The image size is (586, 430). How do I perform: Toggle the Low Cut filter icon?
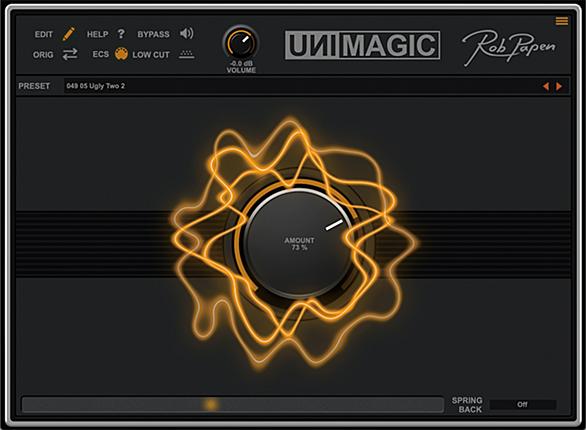186,55
